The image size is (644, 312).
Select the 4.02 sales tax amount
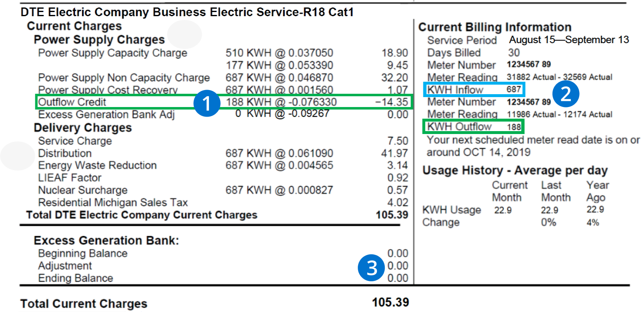tap(397, 203)
